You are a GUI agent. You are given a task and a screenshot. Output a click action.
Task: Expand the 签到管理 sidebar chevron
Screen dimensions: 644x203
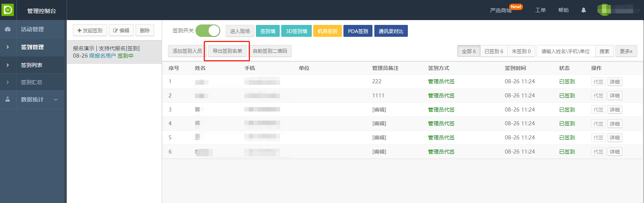[x=8, y=47]
